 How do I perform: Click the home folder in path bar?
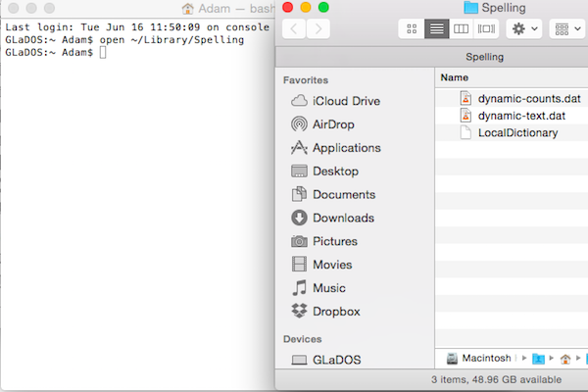pyautogui.click(x=565, y=359)
